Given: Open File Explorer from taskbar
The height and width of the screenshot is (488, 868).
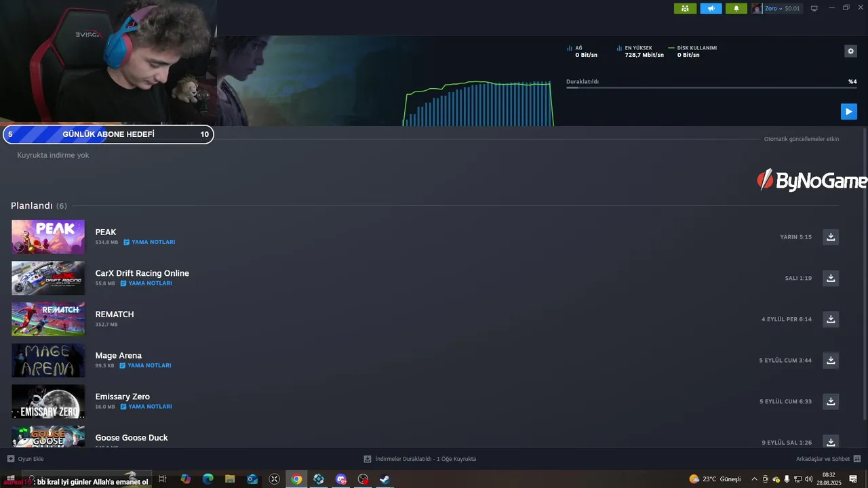Looking at the screenshot, I should tap(230, 479).
